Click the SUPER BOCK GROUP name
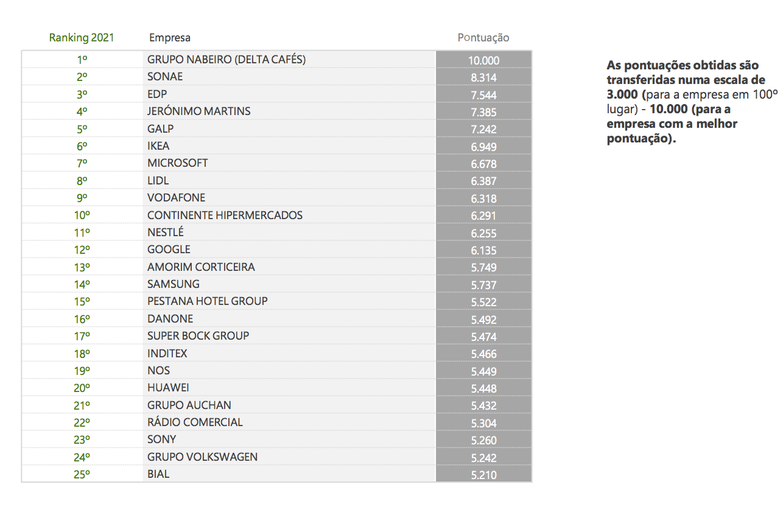The height and width of the screenshot is (532, 783). click(x=198, y=336)
